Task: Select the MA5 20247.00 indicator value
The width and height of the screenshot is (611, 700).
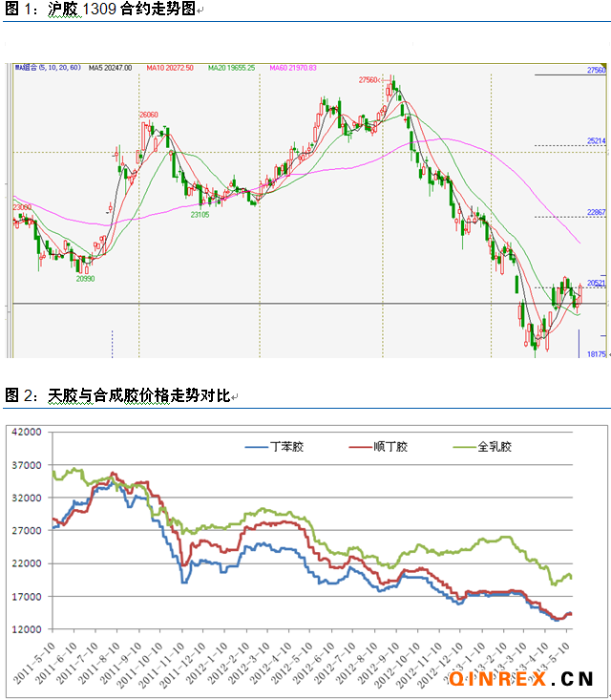Action: click(x=110, y=68)
